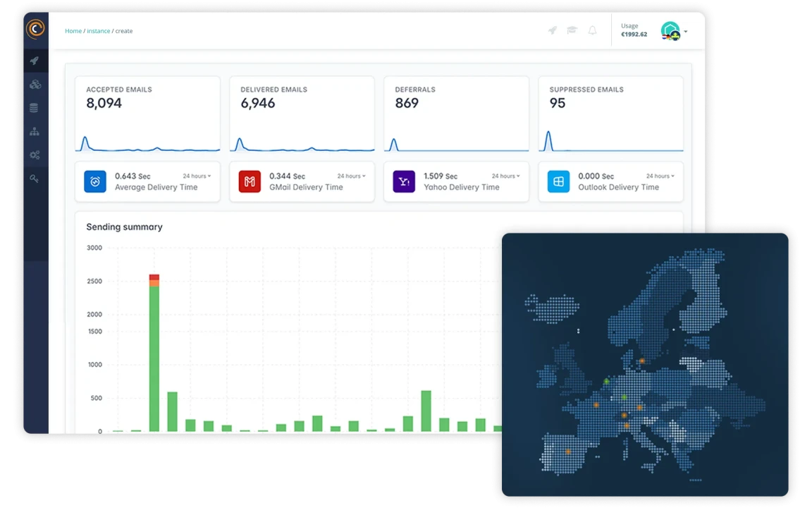This screenshot has width=812, height=508.
Task: Open the instance breadcrumb link
Action: (x=99, y=30)
